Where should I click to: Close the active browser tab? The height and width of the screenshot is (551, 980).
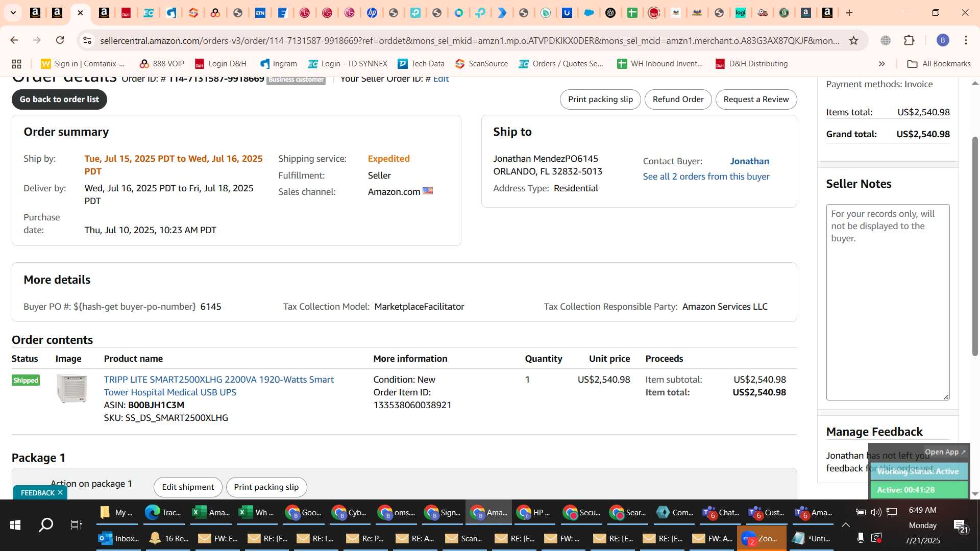pos(80,13)
